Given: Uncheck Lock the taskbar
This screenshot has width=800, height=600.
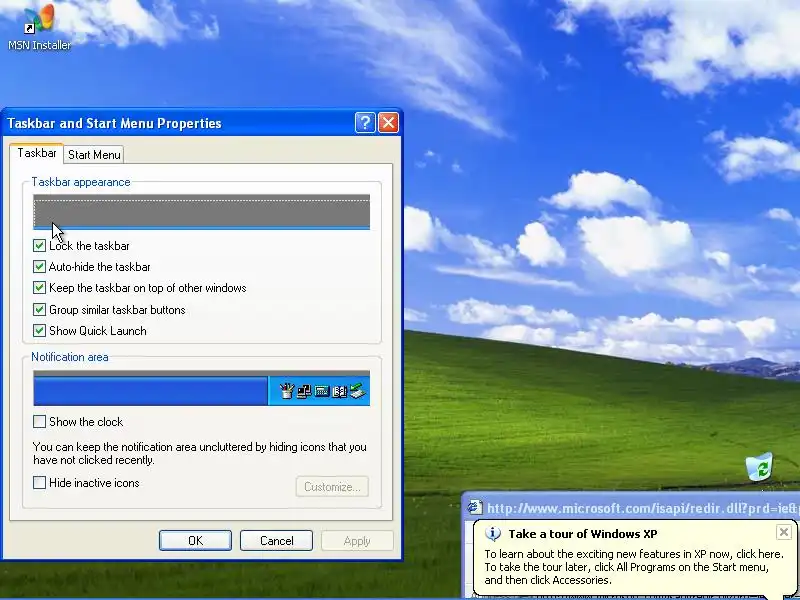Looking at the screenshot, I should coord(39,246).
